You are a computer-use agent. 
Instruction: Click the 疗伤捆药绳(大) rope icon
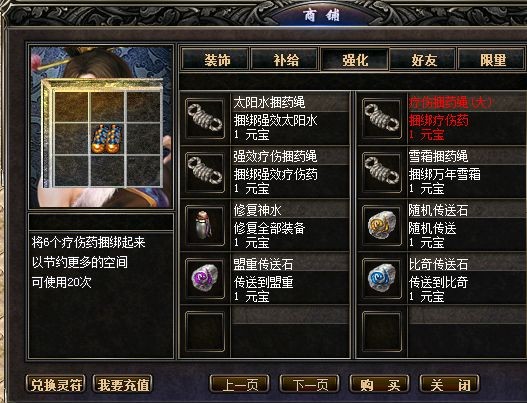point(382,119)
